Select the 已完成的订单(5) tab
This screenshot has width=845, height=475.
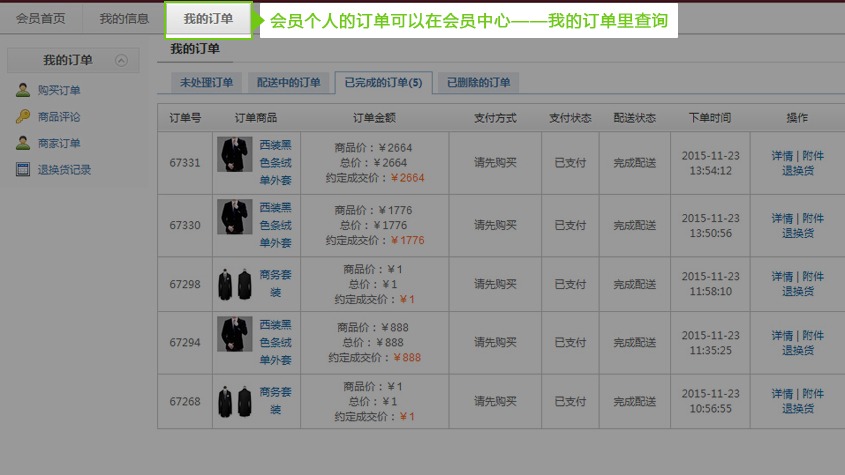[x=383, y=82]
